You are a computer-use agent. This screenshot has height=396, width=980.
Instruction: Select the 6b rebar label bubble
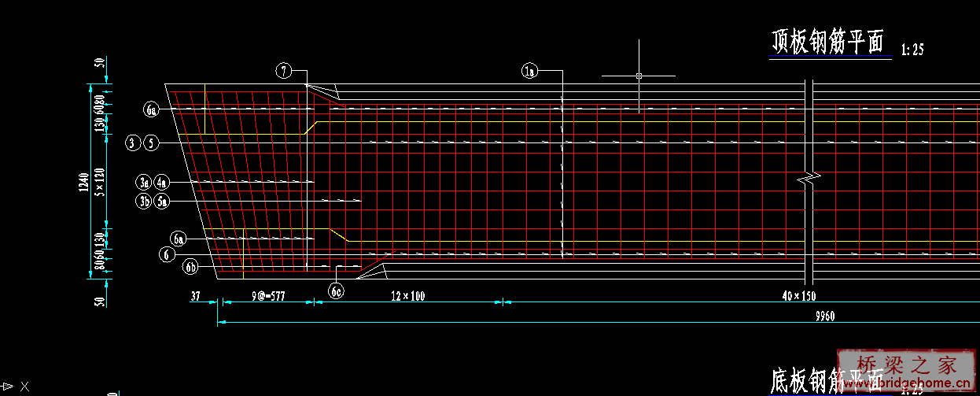(x=190, y=268)
